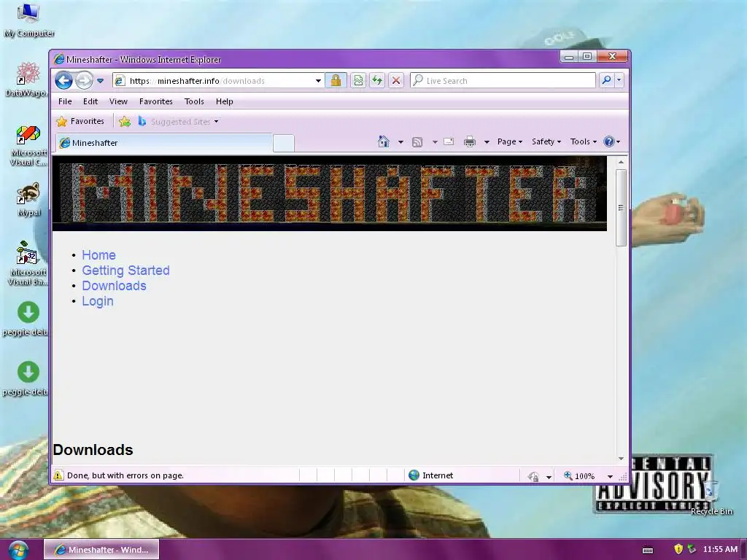Image resolution: width=747 pixels, height=560 pixels.
Task: Open the Tools menu in menu bar
Action: (194, 101)
